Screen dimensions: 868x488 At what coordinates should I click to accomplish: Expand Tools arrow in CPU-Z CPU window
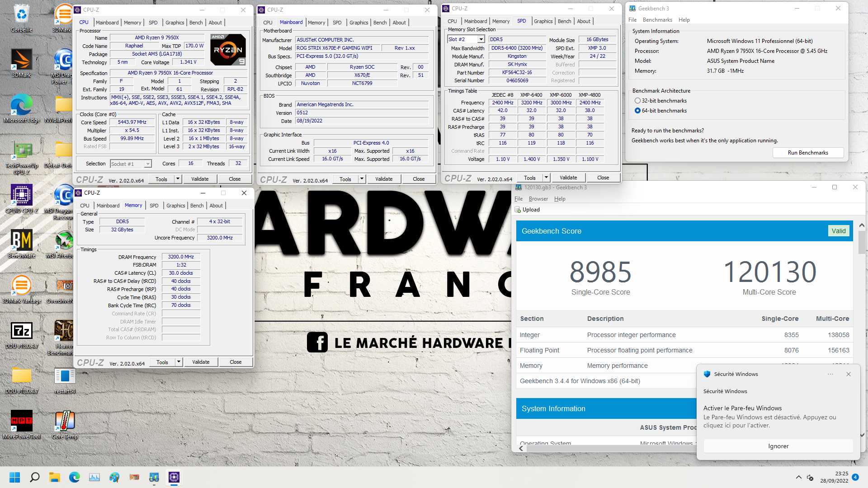(178, 179)
